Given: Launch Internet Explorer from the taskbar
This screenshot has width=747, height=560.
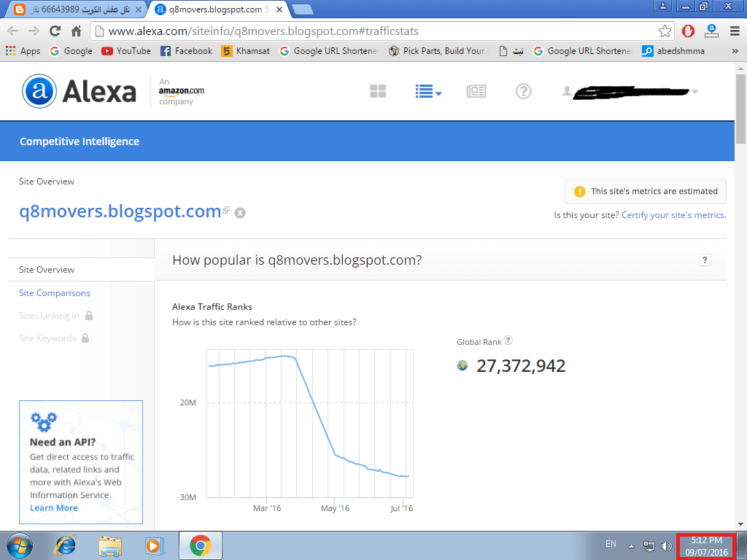Looking at the screenshot, I should pyautogui.click(x=65, y=545).
